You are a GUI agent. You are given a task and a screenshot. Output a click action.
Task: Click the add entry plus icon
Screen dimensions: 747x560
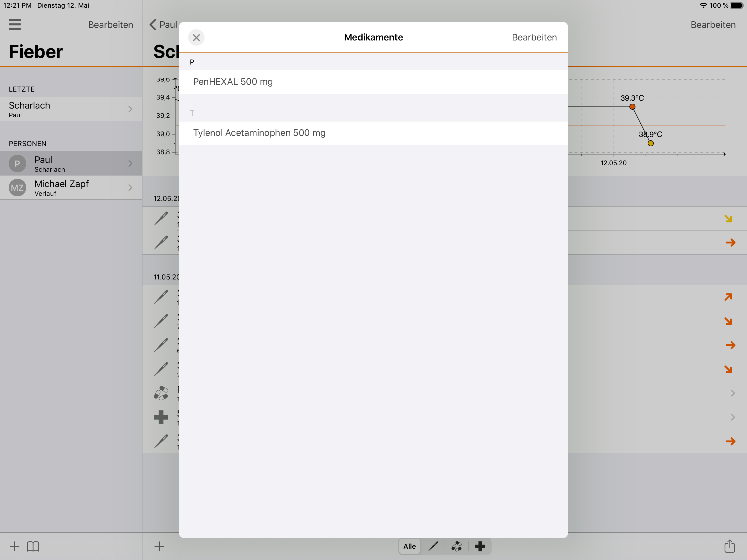click(x=159, y=546)
